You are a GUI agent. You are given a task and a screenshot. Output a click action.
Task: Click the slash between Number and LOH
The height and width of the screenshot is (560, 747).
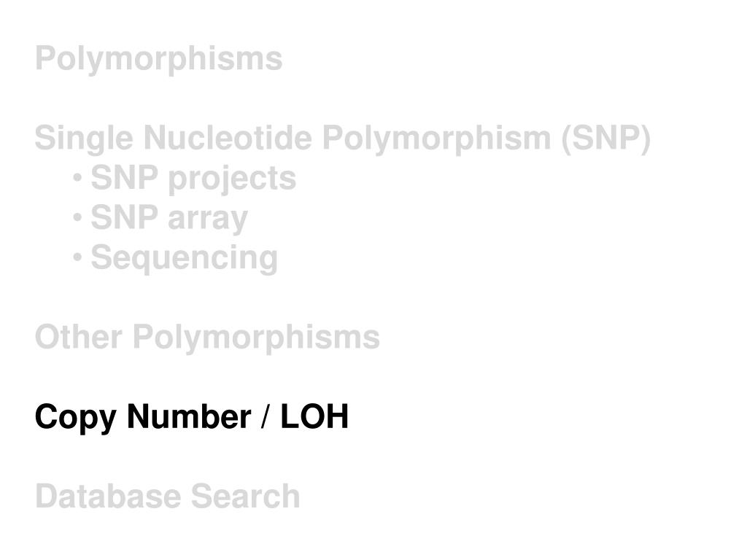(x=264, y=416)
